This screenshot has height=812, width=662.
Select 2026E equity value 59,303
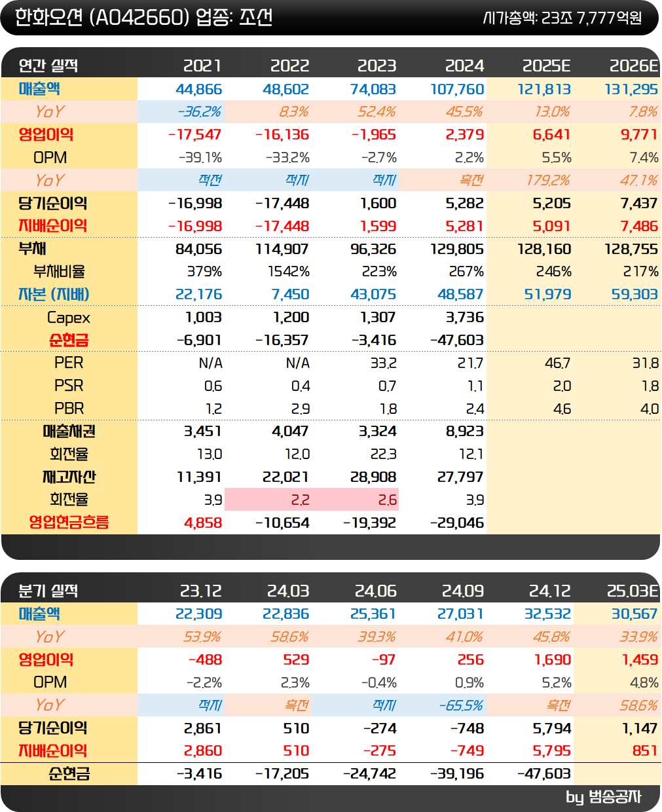point(634,295)
